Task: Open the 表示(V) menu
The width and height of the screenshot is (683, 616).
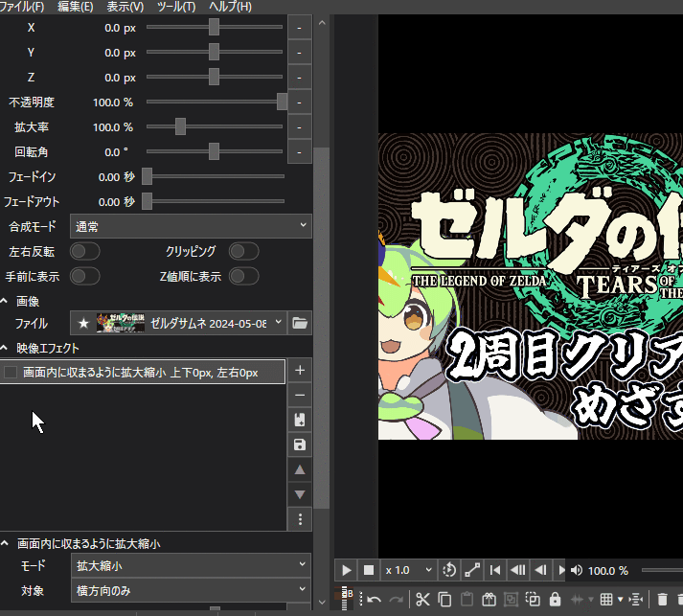Action: click(125, 7)
